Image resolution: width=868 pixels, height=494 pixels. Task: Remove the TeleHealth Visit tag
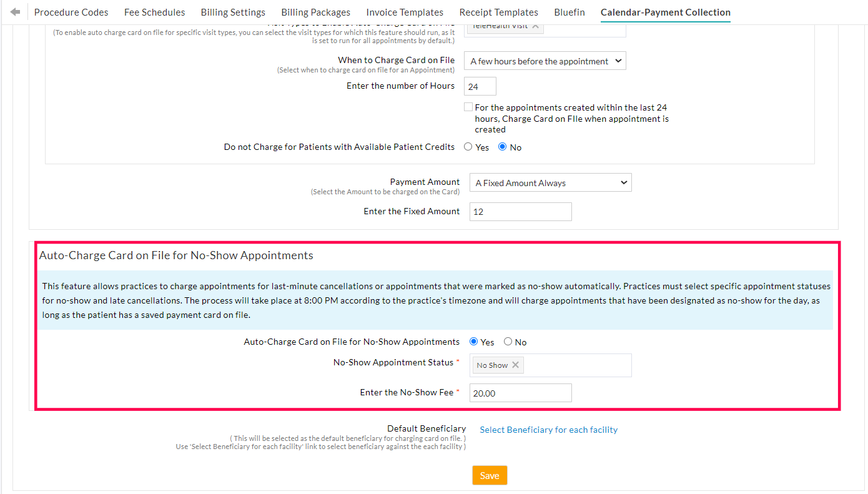pyautogui.click(x=535, y=26)
